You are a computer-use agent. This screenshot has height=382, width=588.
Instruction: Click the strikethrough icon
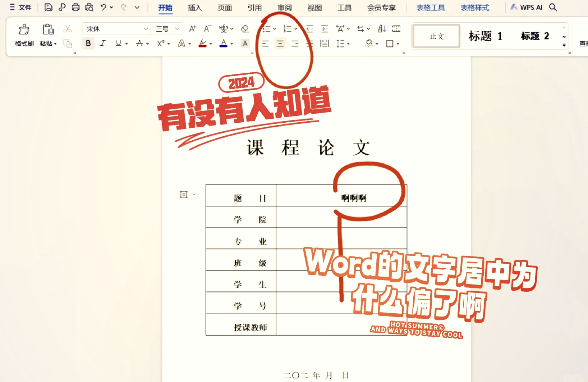[139, 44]
